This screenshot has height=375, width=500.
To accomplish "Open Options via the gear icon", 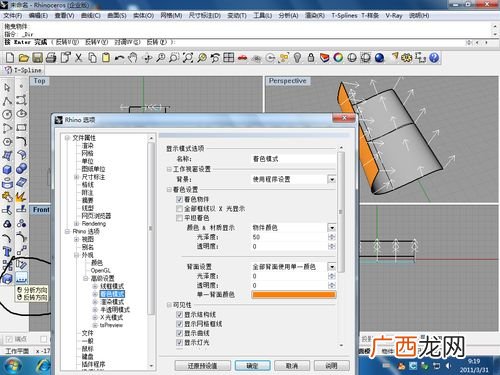I will [406, 58].
